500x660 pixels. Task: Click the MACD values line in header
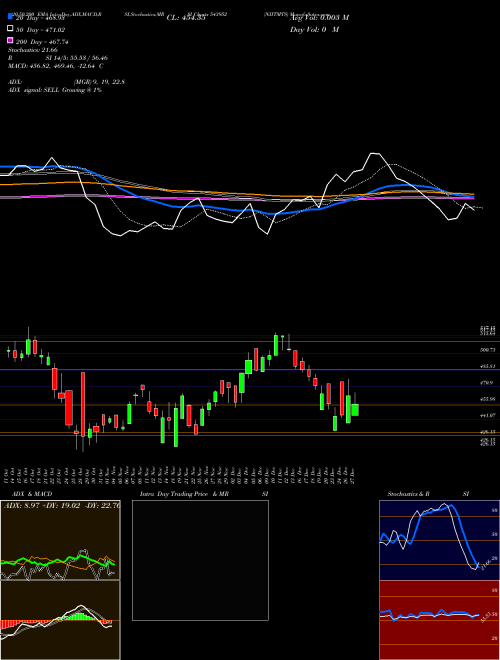point(56,66)
